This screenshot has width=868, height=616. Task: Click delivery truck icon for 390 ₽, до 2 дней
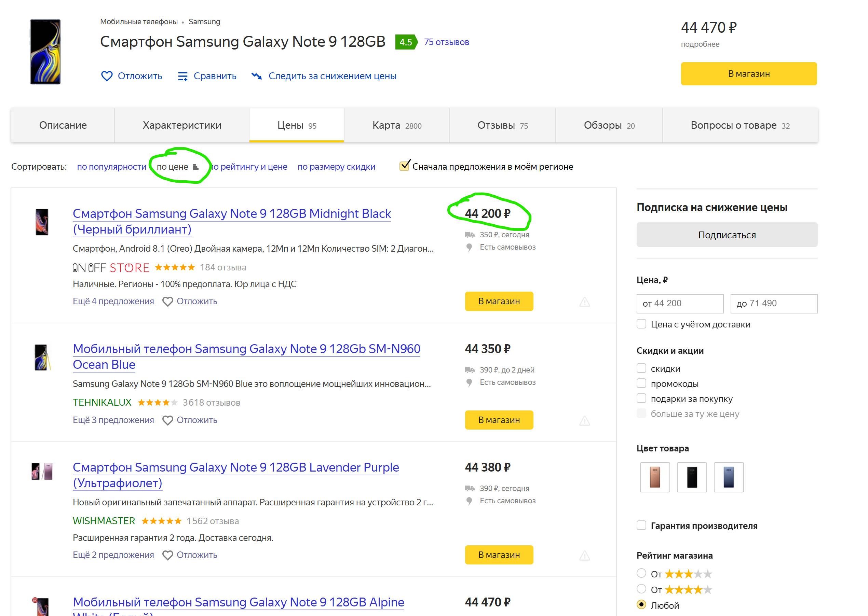pyautogui.click(x=470, y=370)
